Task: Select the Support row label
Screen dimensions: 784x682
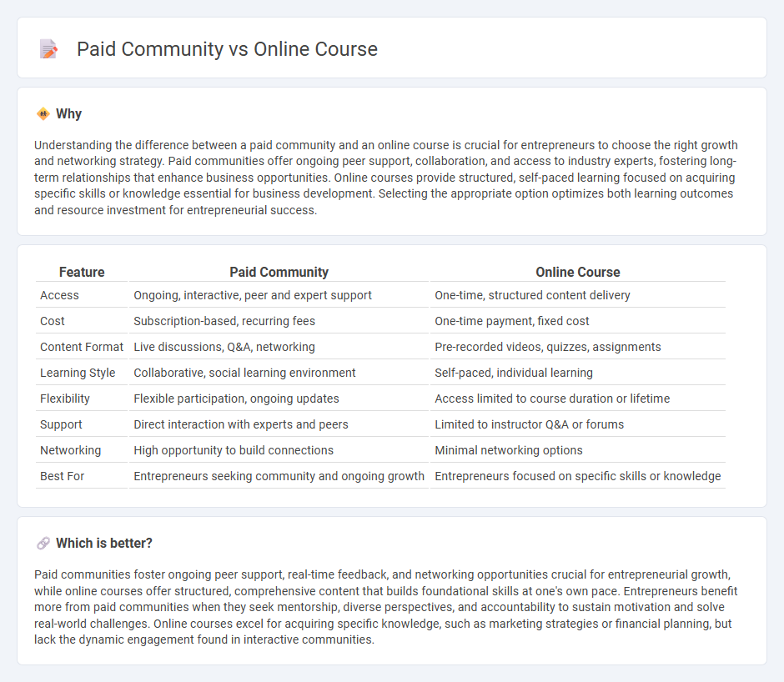Action: click(x=61, y=424)
